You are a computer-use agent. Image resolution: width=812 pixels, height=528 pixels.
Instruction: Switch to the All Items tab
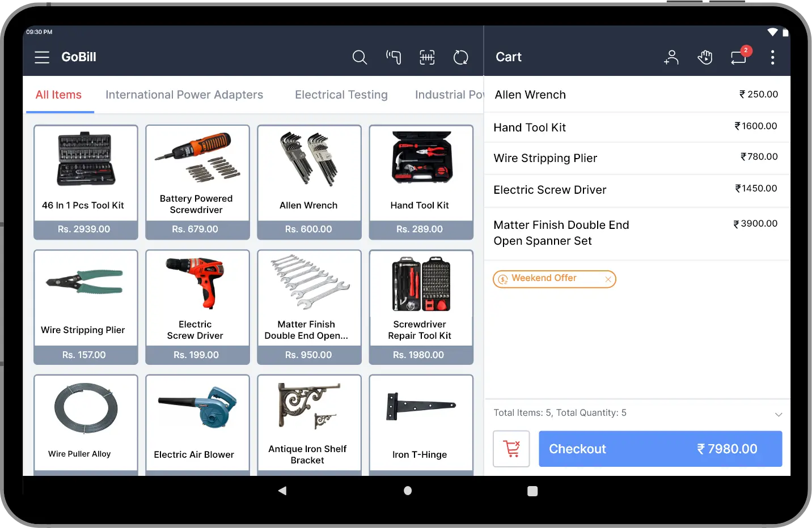tap(59, 95)
